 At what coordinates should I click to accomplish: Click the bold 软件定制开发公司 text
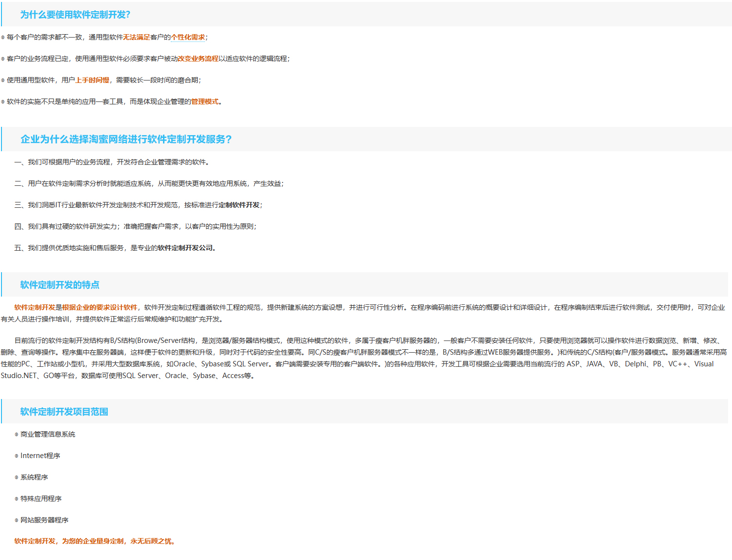pyautogui.click(x=185, y=248)
